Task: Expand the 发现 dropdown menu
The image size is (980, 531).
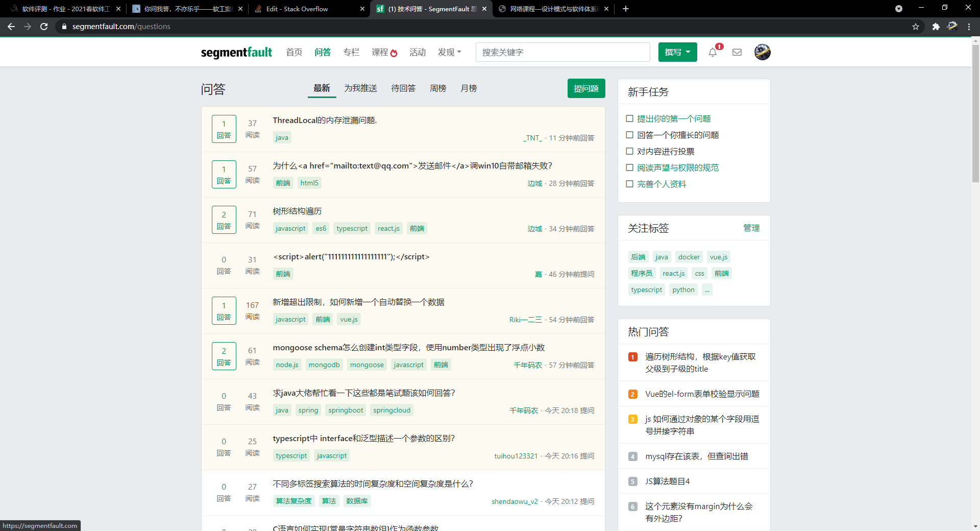Action: [x=450, y=52]
